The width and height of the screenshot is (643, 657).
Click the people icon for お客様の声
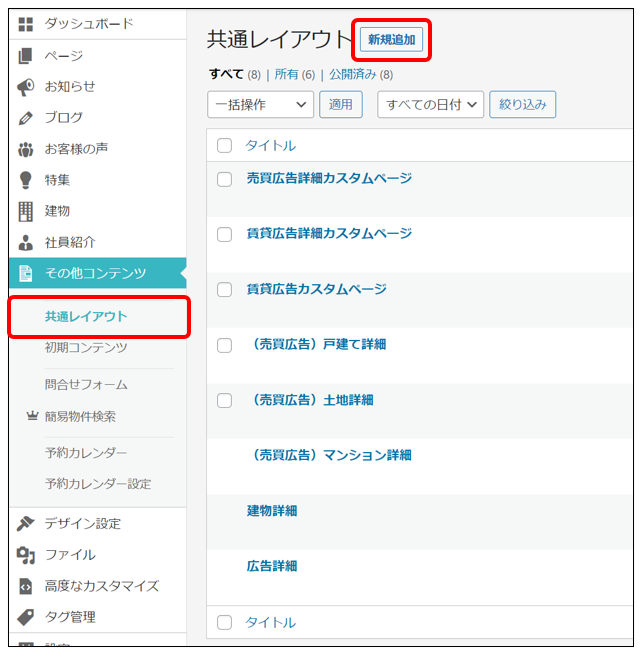[x=26, y=149]
